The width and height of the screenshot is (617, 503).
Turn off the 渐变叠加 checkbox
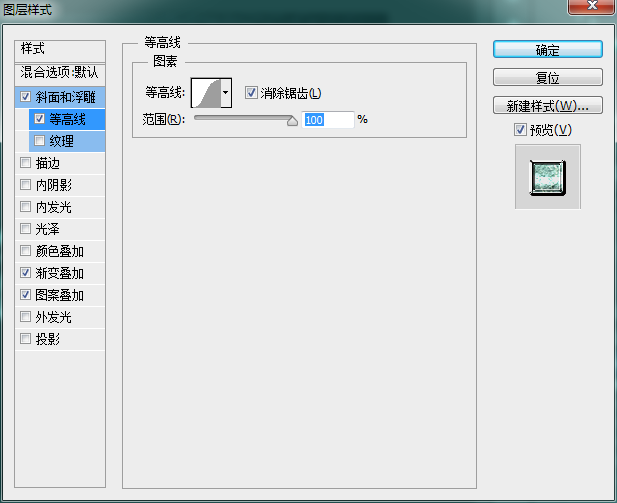25,273
